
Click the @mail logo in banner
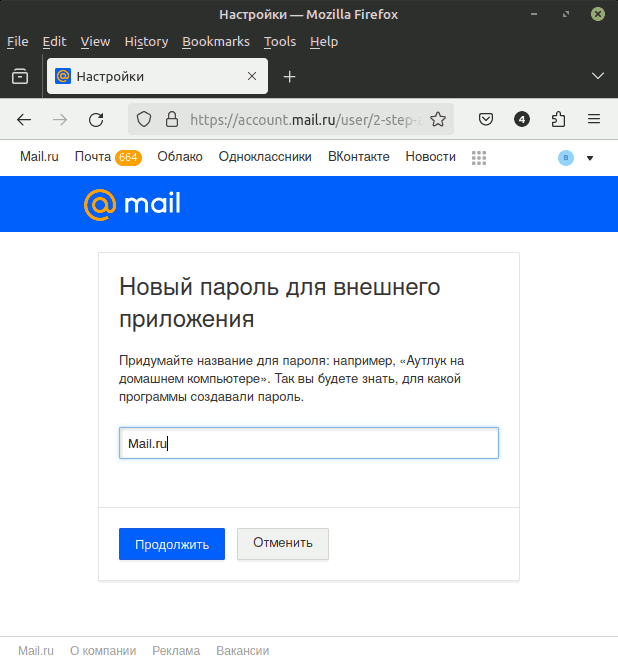pos(132,204)
